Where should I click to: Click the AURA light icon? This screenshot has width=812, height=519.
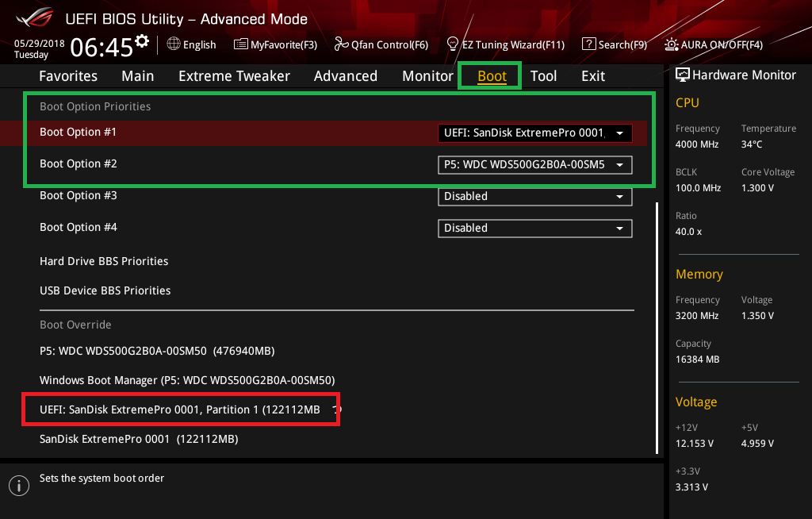tap(671, 44)
